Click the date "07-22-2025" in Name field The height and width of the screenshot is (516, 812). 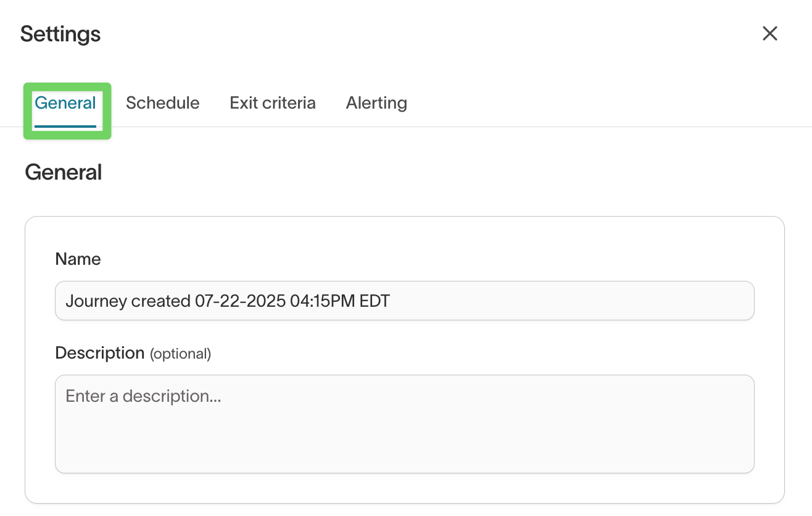point(240,301)
